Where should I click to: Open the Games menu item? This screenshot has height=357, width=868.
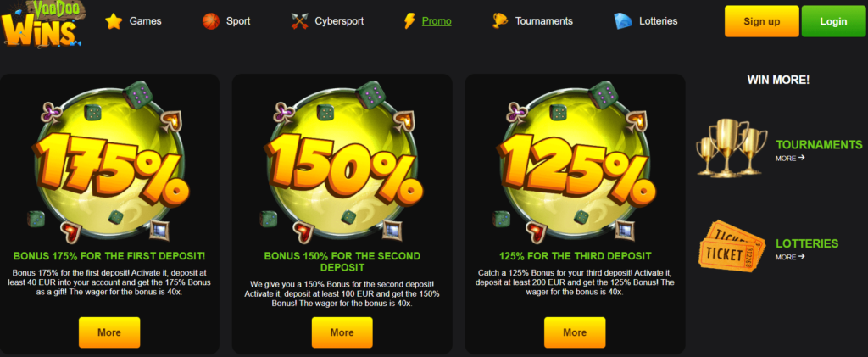[x=146, y=21]
